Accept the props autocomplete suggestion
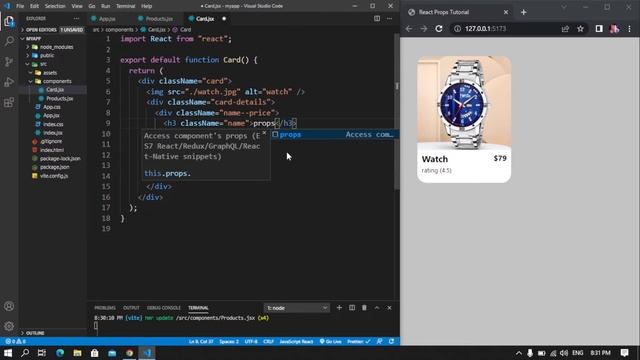Image resolution: width=640 pixels, height=360 pixels. [x=334, y=134]
